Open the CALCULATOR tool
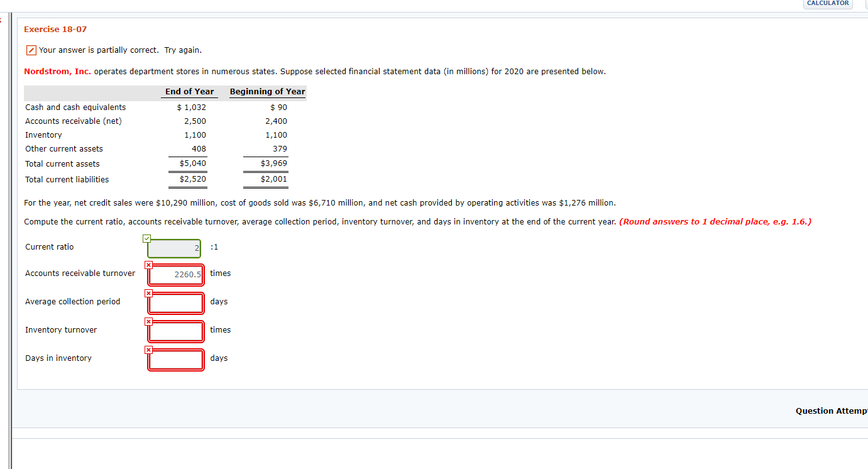 coord(827,3)
